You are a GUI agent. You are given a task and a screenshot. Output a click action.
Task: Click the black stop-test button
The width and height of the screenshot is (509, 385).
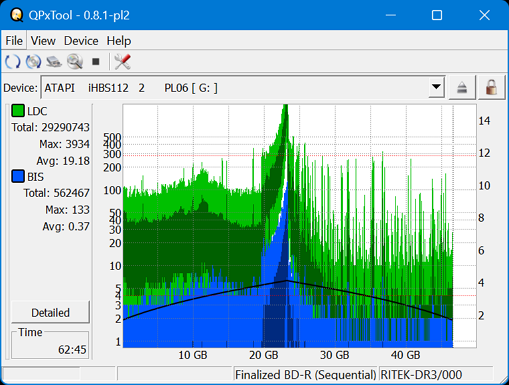[x=96, y=62]
